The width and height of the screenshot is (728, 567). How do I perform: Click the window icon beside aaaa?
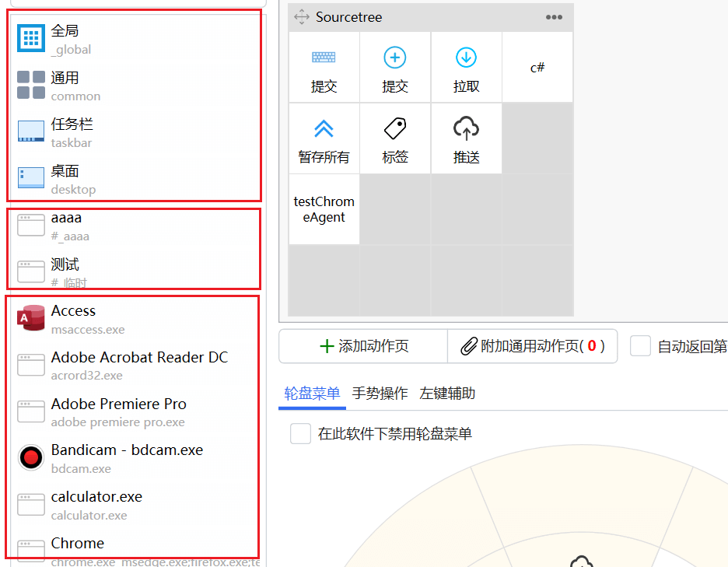(31, 226)
